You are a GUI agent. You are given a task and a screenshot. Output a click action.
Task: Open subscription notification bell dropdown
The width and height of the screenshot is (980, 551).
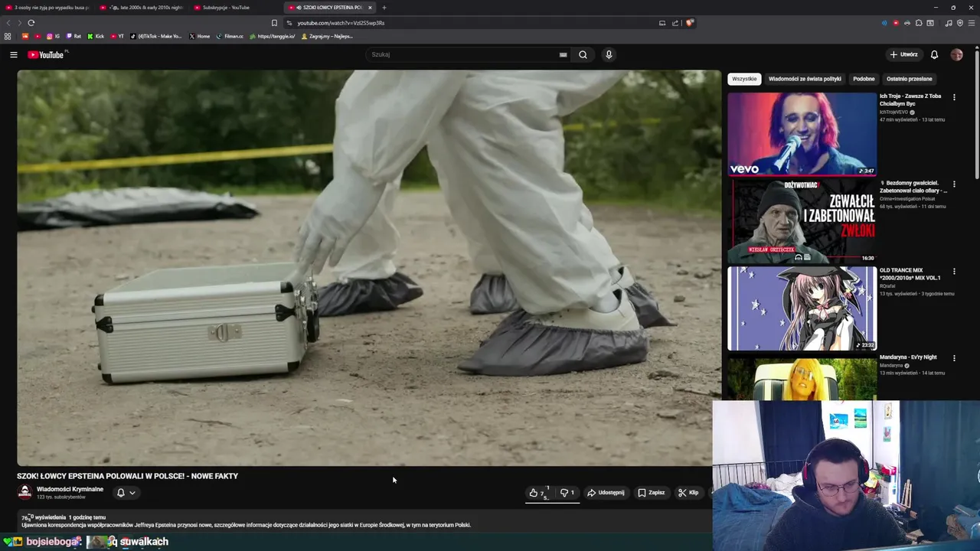coord(126,493)
